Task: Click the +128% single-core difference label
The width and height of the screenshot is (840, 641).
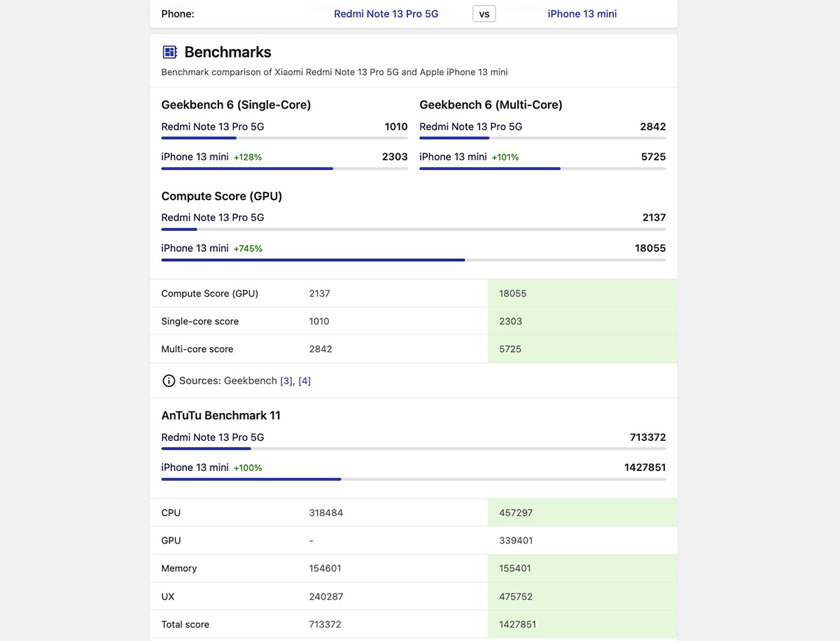Action: tap(247, 157)
